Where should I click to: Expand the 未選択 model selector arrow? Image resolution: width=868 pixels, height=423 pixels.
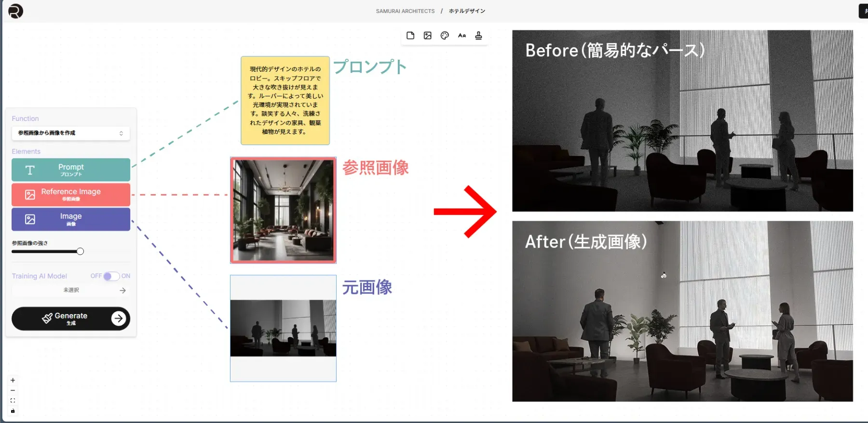pyautogui.click(x=123, y=291)
